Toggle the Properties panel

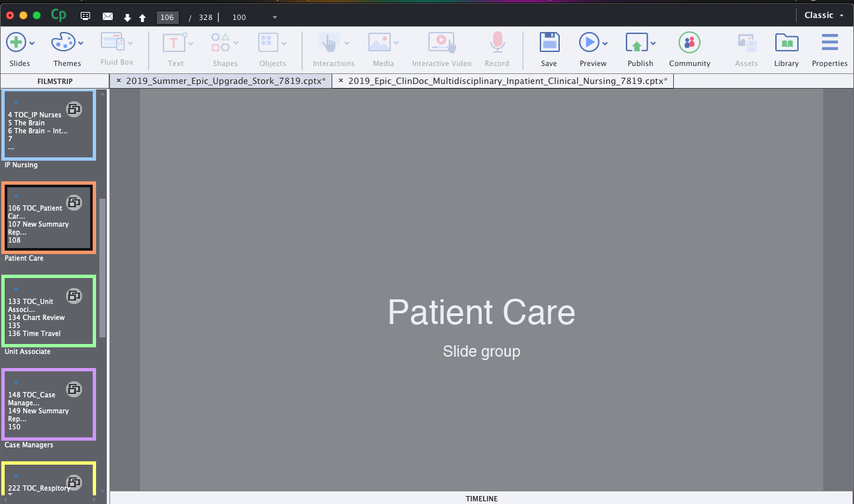829,43
